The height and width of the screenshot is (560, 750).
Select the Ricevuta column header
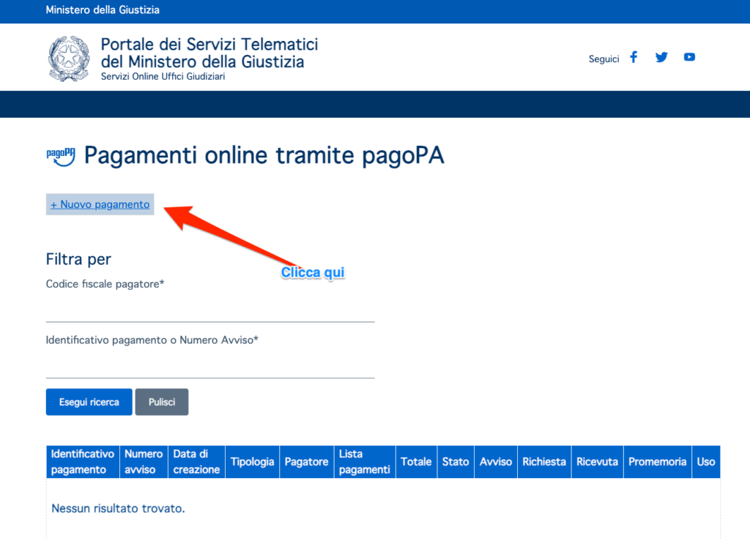[597, 462]
